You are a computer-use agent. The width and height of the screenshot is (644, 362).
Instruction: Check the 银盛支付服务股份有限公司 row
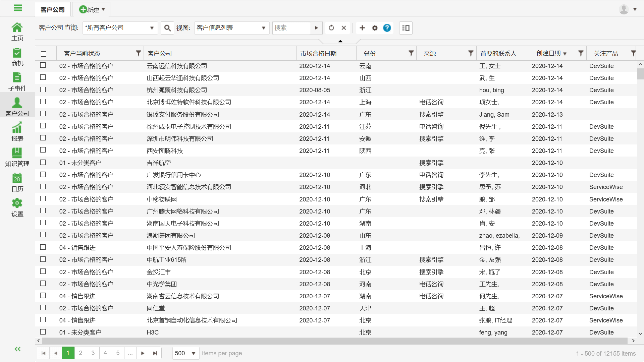coord(43,114)
